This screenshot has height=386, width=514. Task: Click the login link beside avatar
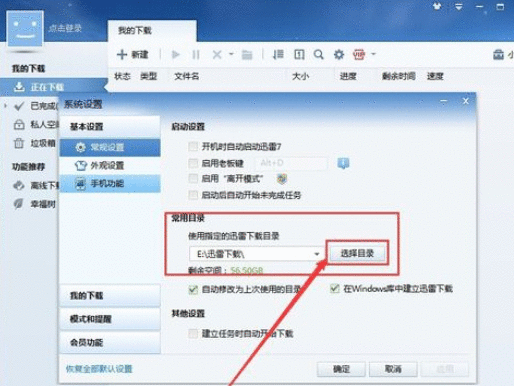point(65,28)
